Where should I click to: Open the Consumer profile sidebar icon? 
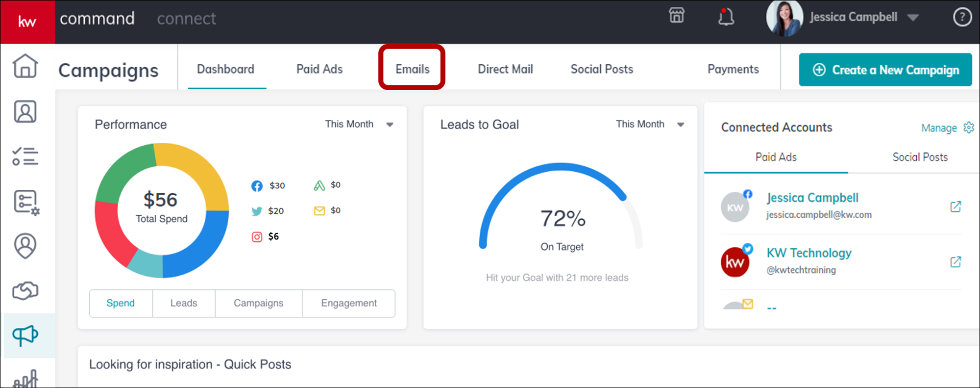[x=25, y=246]
